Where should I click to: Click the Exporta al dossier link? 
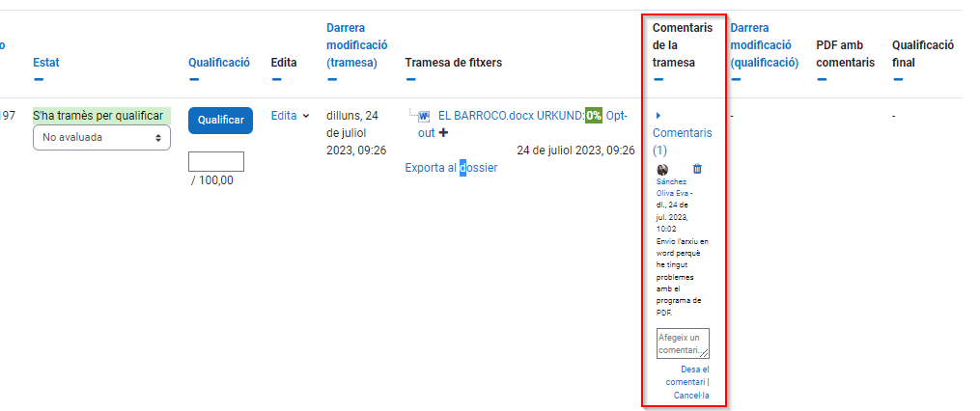(x=451, y=168)
